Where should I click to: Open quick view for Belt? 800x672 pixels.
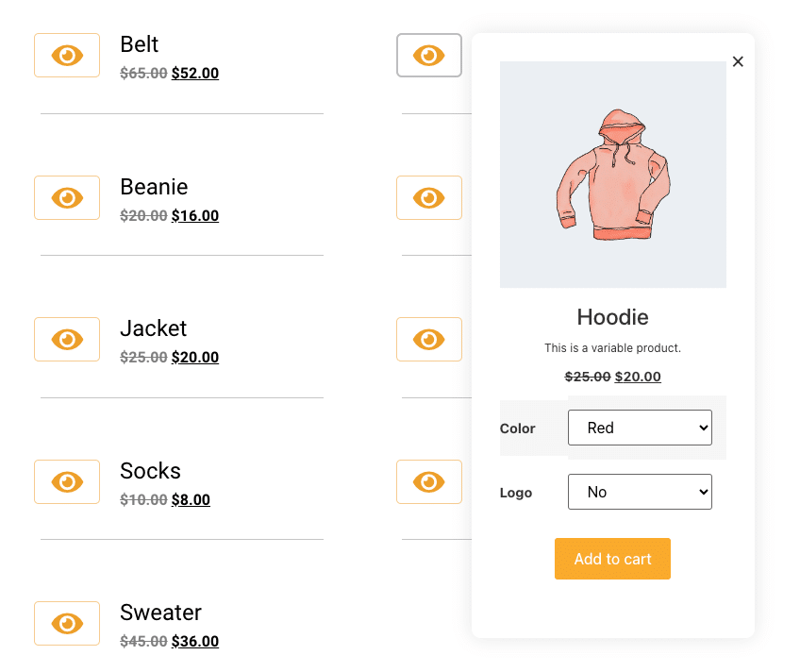(67, 55)
